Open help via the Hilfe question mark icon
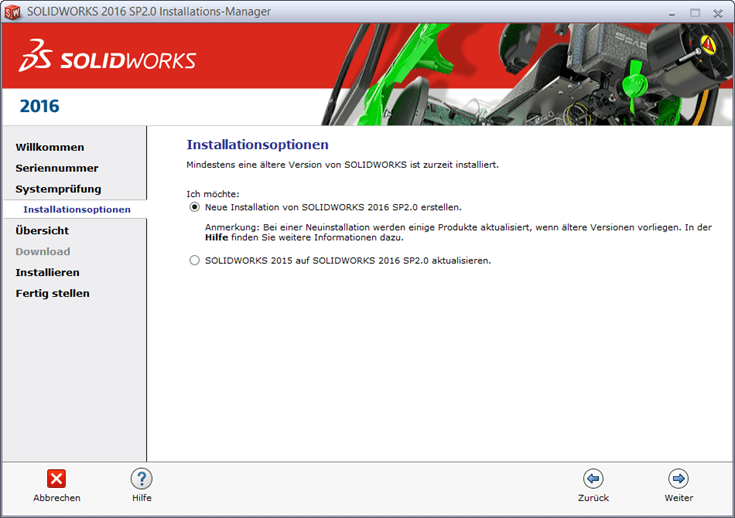Screen dimensions: 735x518 point(142,479)
